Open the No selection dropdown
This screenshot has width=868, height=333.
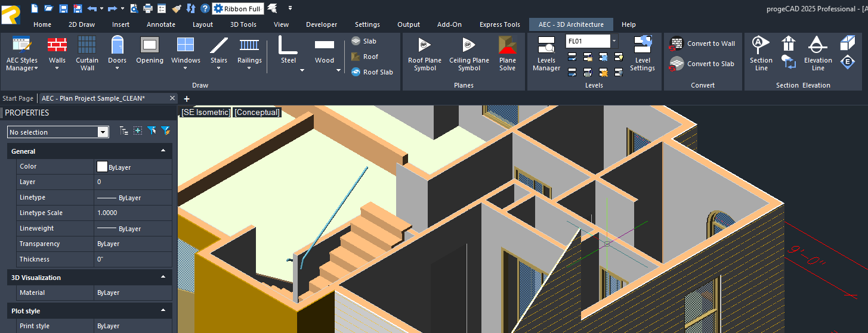coord(103,132)
